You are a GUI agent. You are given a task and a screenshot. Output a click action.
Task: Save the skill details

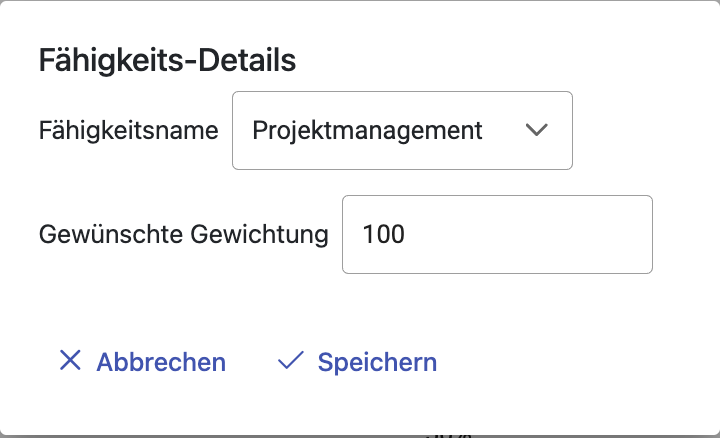(x=358, y=362)
